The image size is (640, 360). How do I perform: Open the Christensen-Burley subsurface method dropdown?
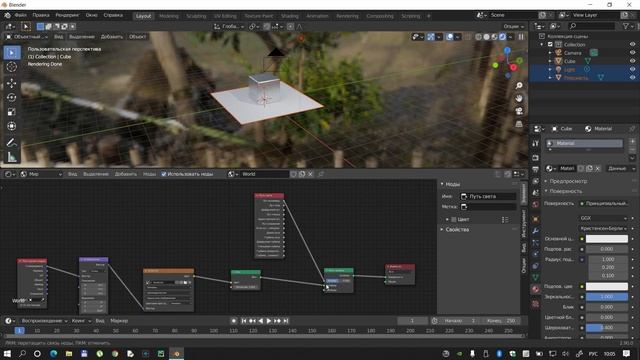(603, 229)
